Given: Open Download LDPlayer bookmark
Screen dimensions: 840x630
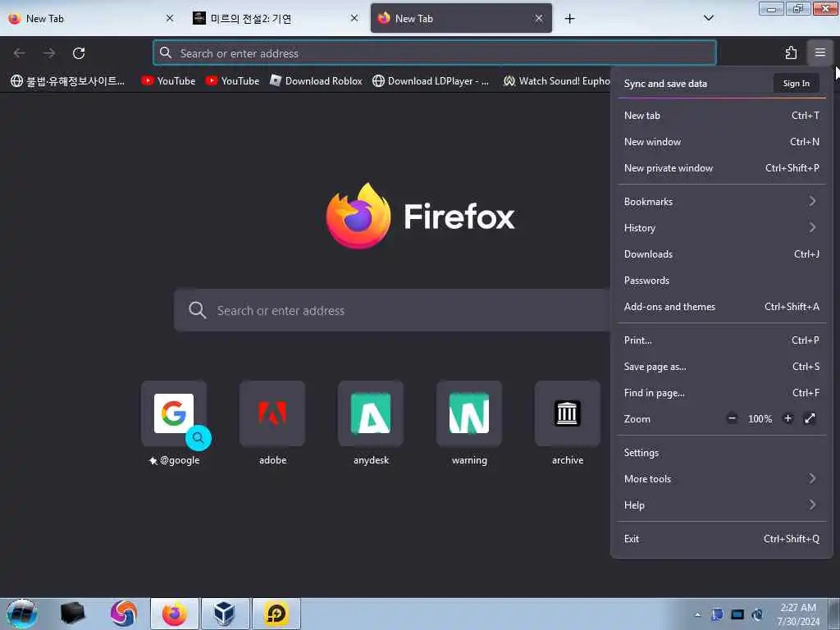Looking at the screenshot, I should (x=431, y=81).
